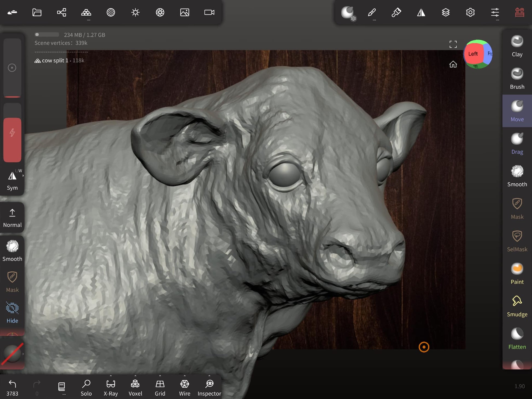The width and height of the screenshot is (532, 399).
Task: Open the Layers stack menu
Action: click(x=446, y=12)
